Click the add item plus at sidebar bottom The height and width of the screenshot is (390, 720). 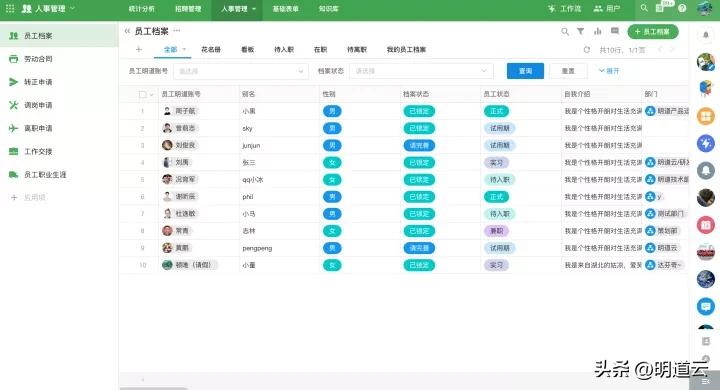pos(14,198)
